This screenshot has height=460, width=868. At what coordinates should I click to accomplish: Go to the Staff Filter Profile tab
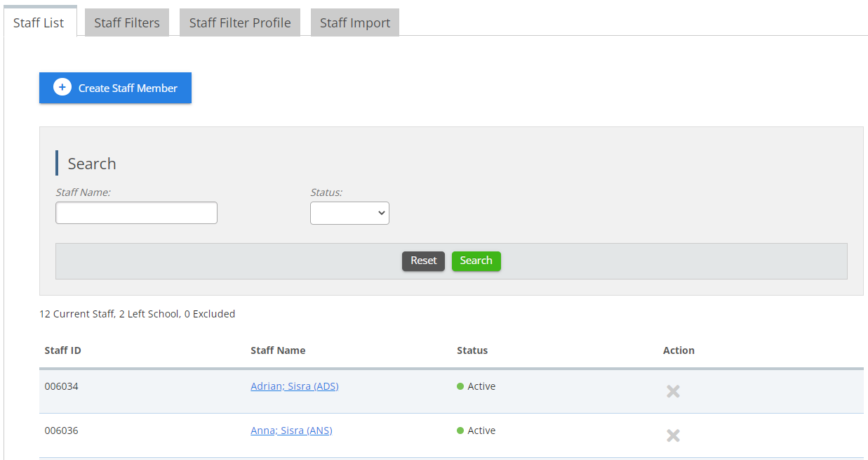(x=240, y=22)
